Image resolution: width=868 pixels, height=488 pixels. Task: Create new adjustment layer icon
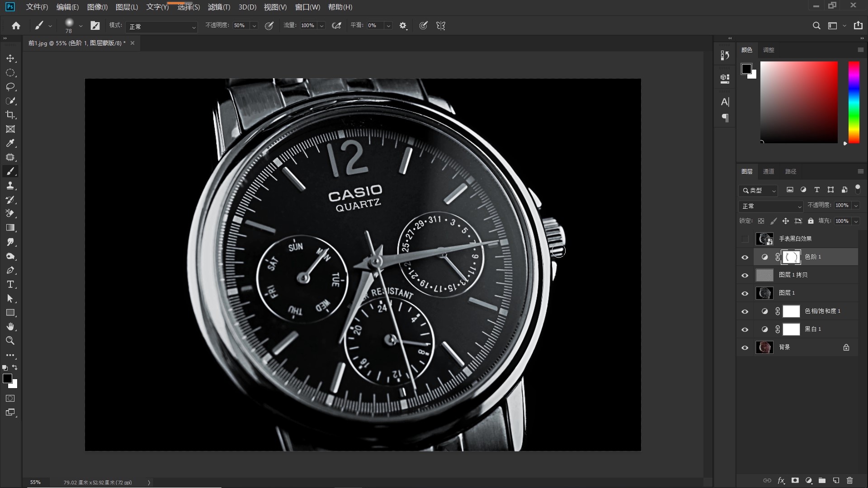click(x=809, y=480)
